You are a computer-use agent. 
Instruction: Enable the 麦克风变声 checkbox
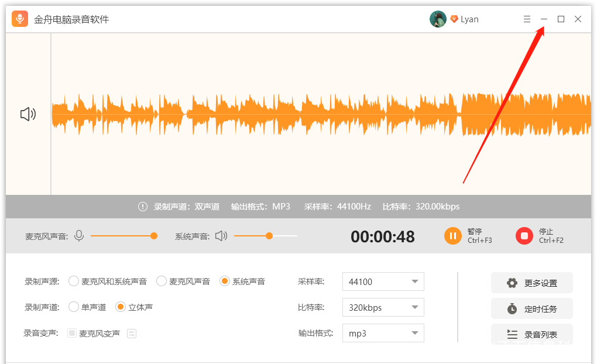coord(72,334)
